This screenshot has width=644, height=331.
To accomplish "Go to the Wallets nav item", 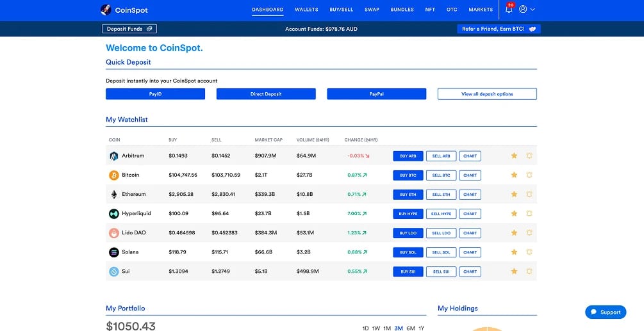I will tap(306, 10).
